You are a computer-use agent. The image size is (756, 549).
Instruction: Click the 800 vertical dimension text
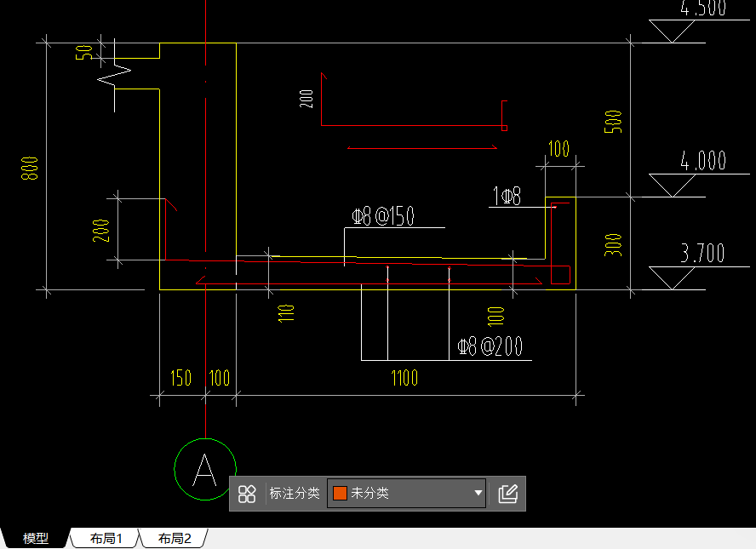[x=30, y=169]
